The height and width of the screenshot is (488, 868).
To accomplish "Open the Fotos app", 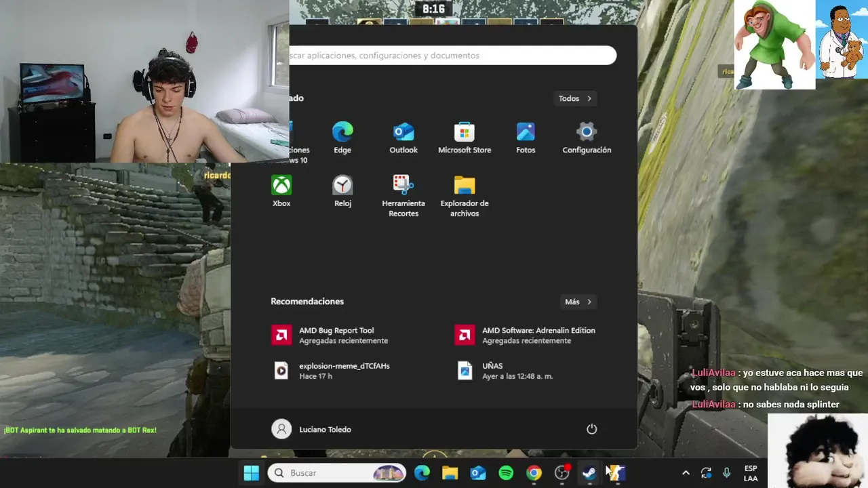I will click(526, 138).
